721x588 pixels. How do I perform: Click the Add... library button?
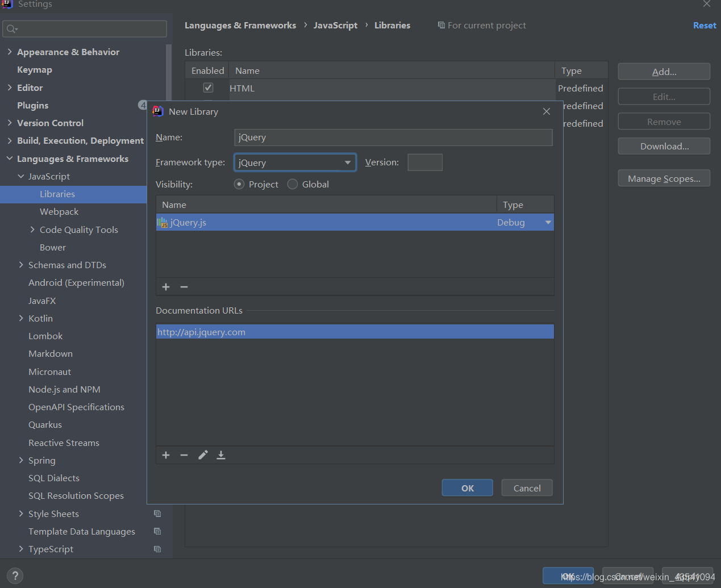point(664,72)
